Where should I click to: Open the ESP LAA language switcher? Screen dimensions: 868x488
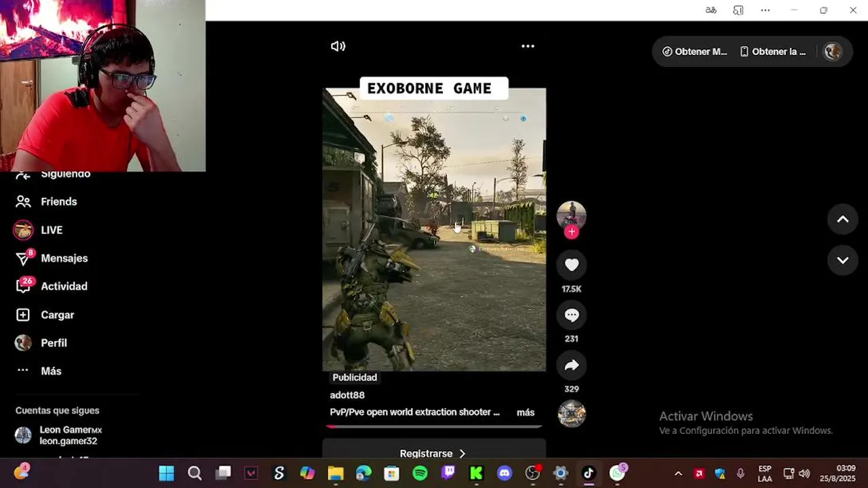pos(765,474)
